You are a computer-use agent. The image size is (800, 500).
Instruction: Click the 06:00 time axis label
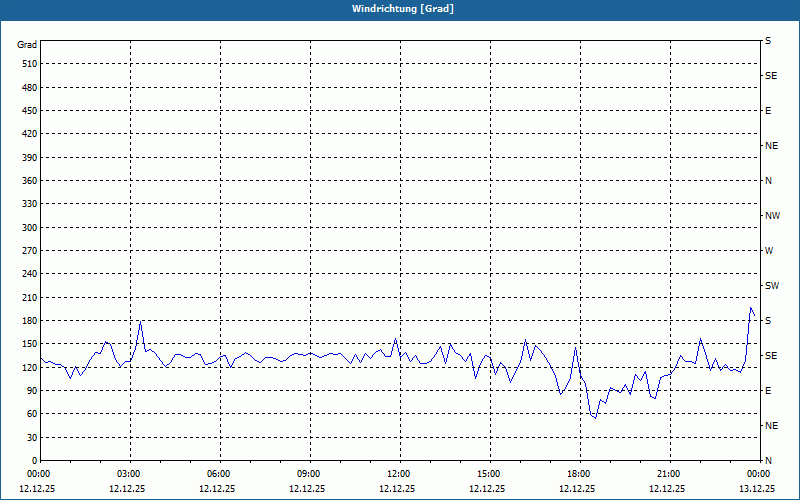pyautogui.click(x=220, y=474)
